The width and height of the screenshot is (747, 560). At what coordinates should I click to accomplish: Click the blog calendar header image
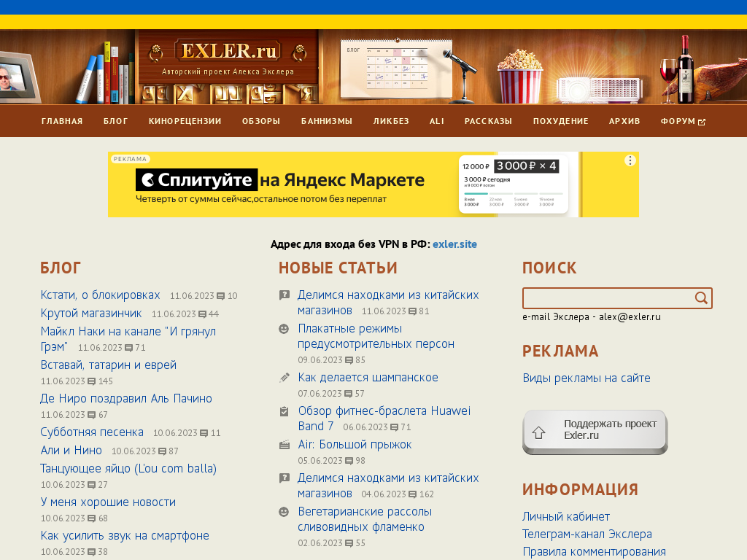396,68
